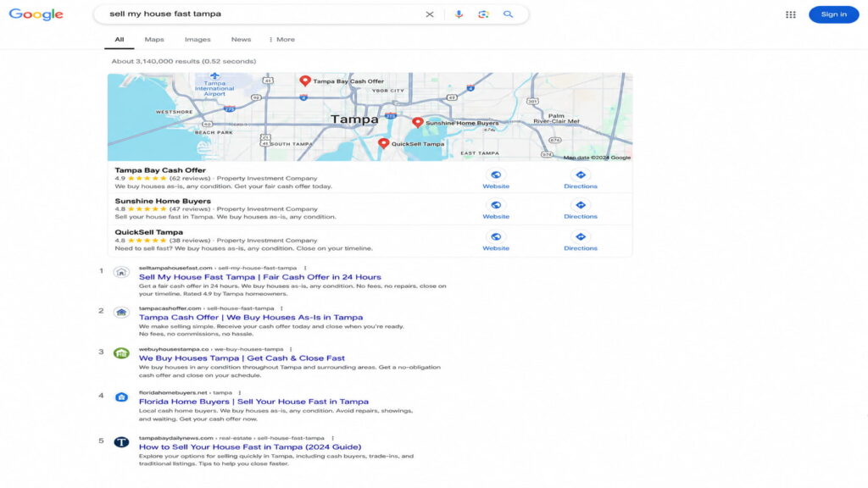Open QuickSell Tampa listing title
This screenshot has width=868, height=488.
click(x=148, y=232)
